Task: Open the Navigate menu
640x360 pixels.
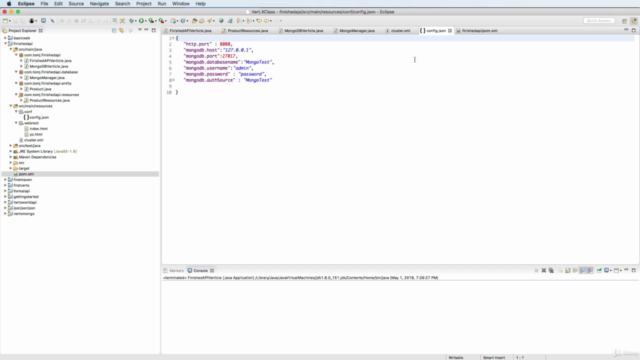Action: (99, 4)
